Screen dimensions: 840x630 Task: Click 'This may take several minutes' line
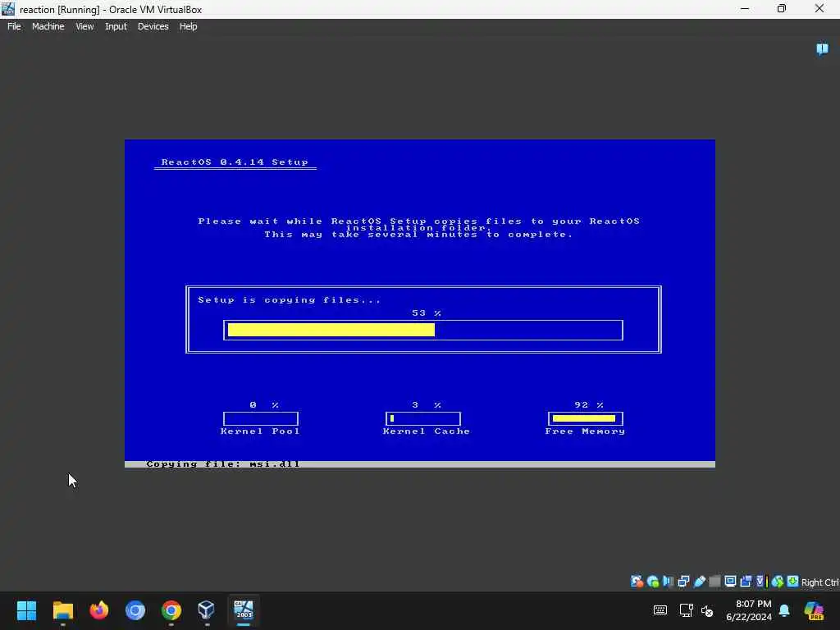[418, 235]
